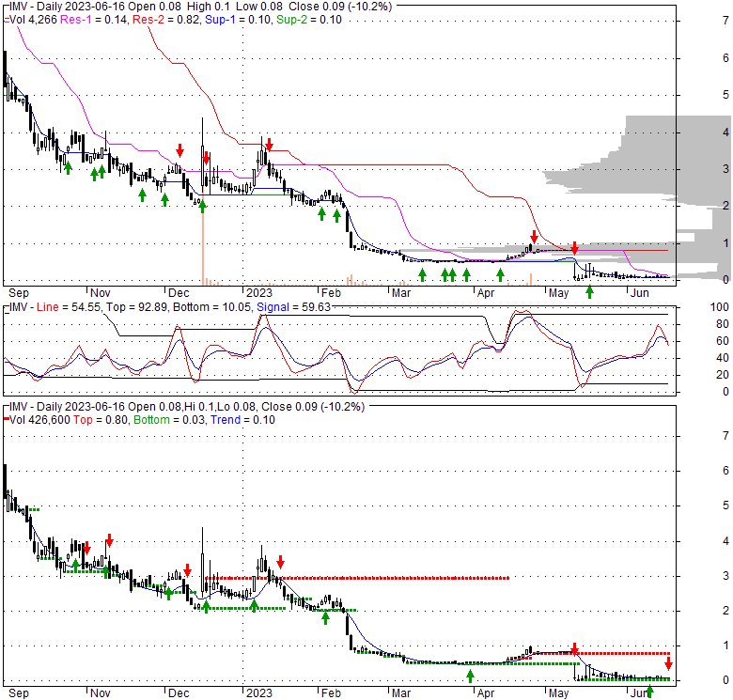Select the 'Top = 92.89' oscillator label

coord(137,307)
